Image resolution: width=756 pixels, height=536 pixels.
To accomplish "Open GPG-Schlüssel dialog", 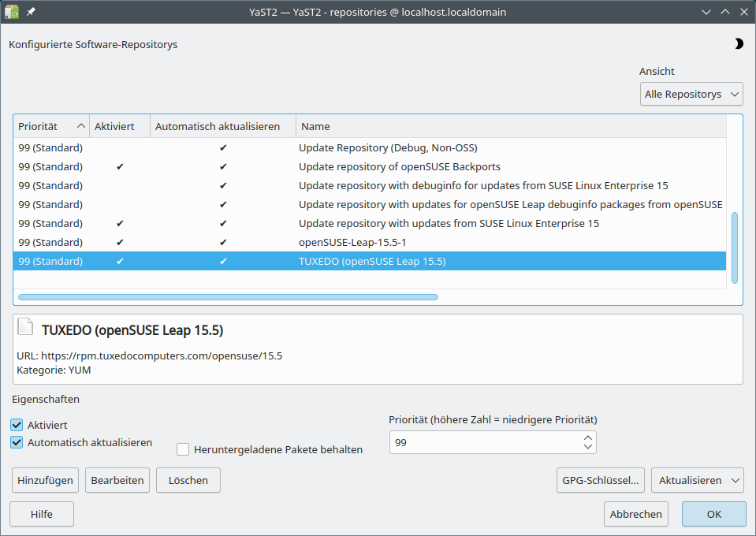I will pyautogui.click(x=600, y=480).
